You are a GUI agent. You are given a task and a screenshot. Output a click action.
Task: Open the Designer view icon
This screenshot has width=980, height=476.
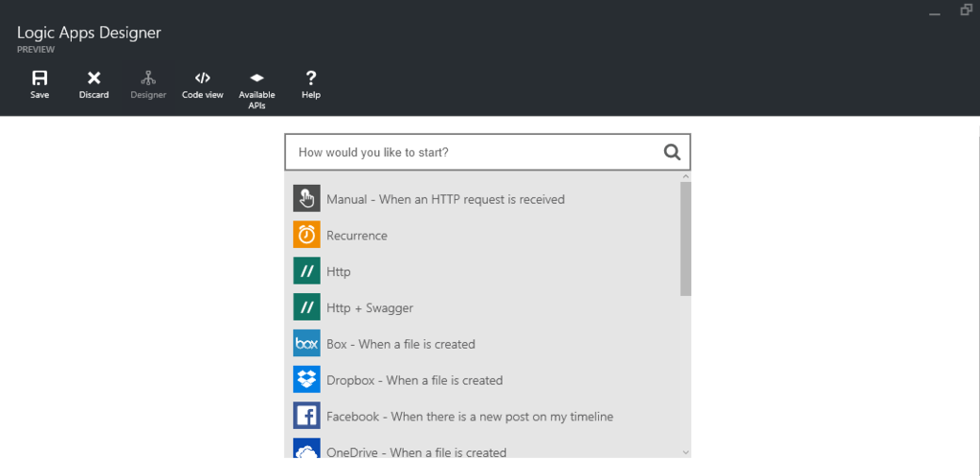pos(148,79)
